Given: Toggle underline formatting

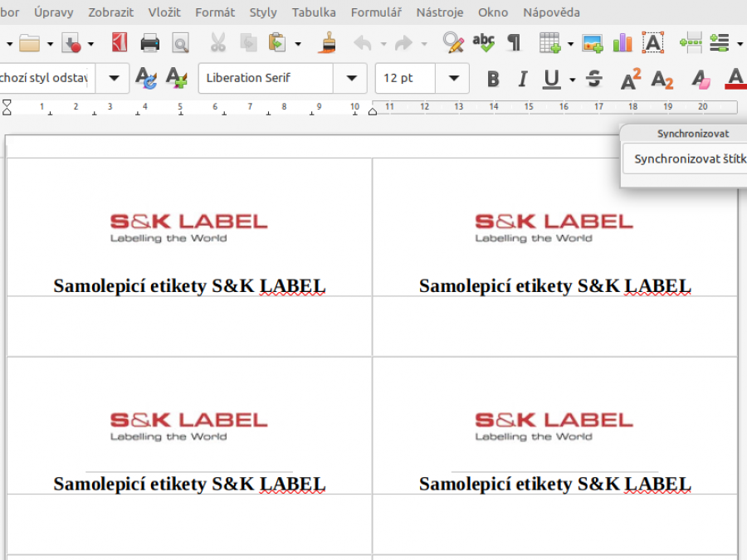Looking at the screenshot, I should pos(552,79).
